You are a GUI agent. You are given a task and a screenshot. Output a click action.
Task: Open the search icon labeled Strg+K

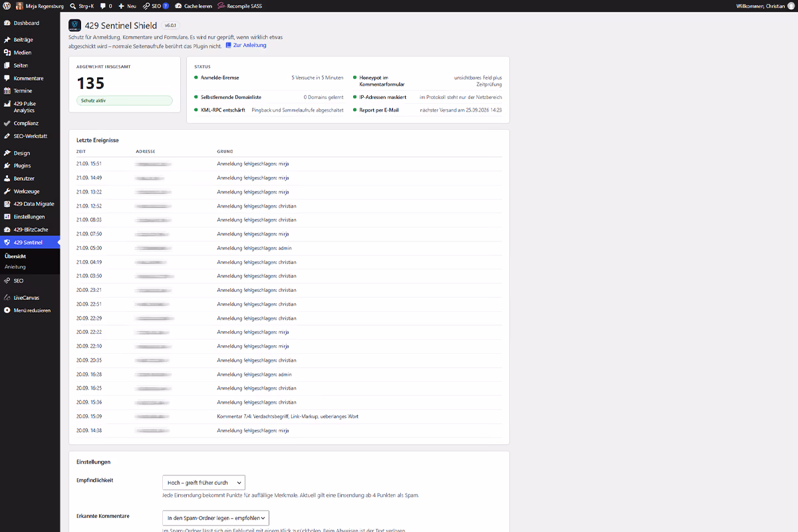point(72,5)
